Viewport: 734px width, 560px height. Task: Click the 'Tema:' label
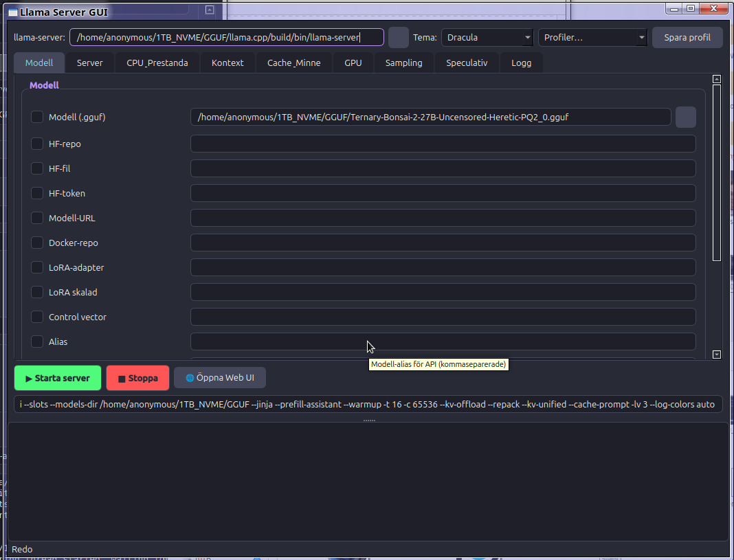click(x=425, y=37)
